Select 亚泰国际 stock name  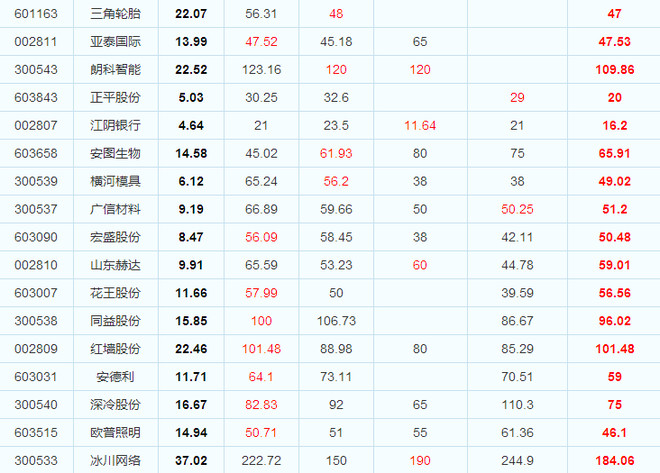point(115,42)
